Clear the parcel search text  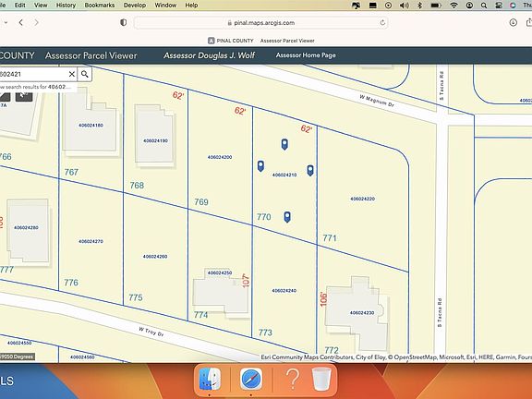pos(72,74)
